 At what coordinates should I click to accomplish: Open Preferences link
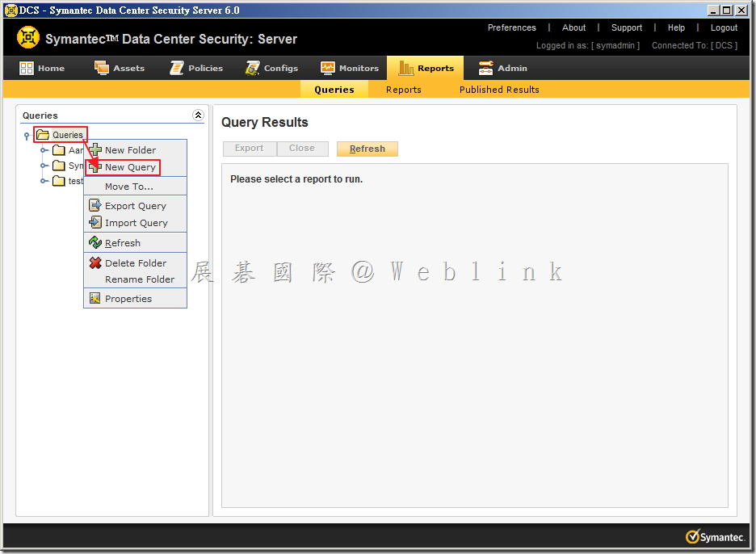511,27
